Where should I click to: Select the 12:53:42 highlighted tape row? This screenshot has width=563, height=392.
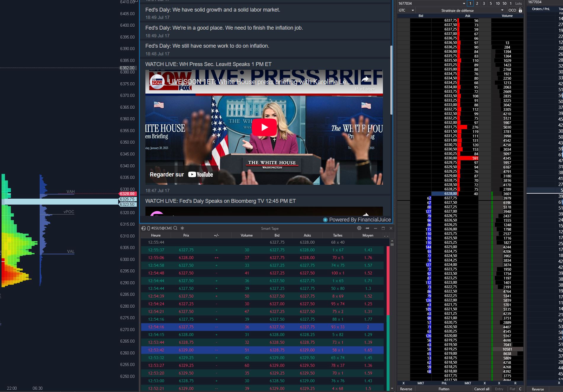[x=262, y=350]
